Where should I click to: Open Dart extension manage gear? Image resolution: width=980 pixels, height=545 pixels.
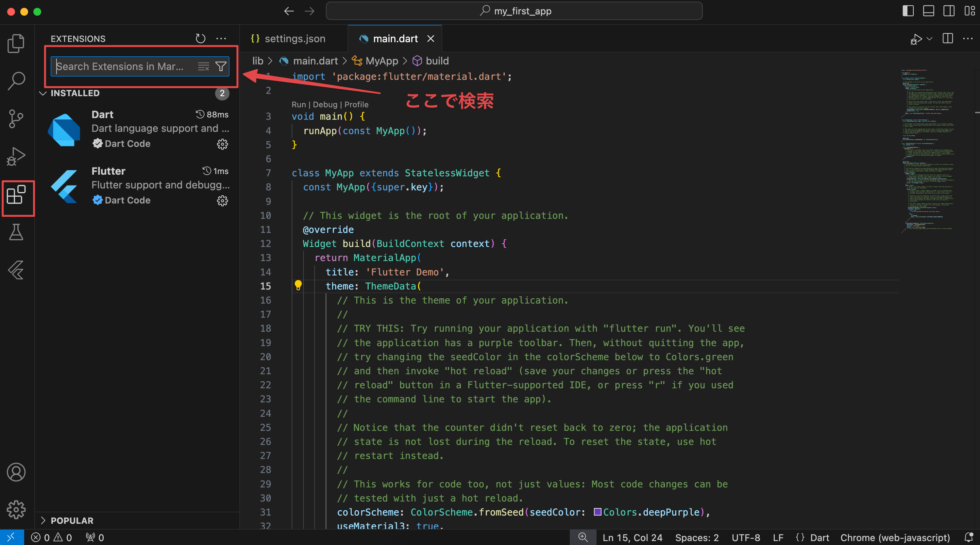222,144
